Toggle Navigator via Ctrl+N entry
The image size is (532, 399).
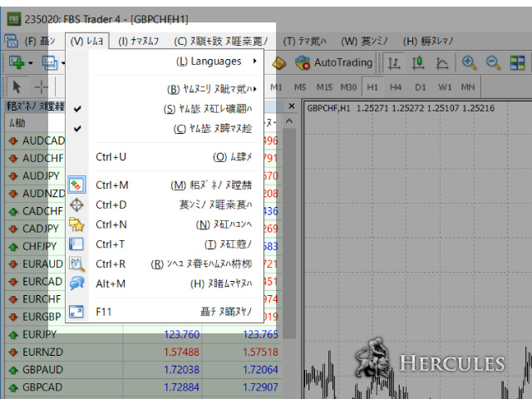[165, 224]
